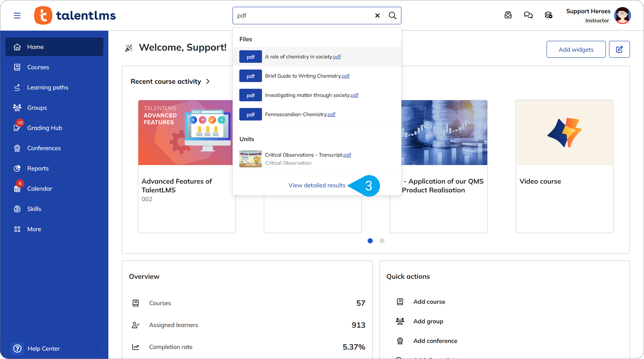Viewport: 644px width, 359px height.
Task: Click the edit dashboard pencil icon
Action: point(619,49)
